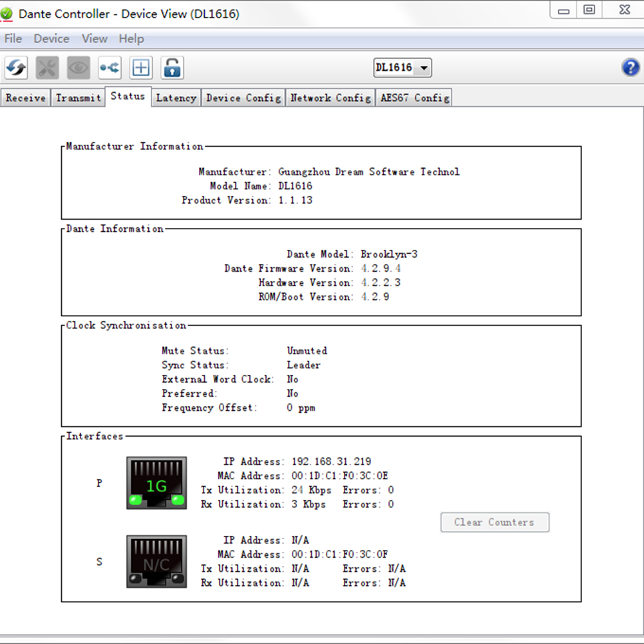The height and width of the screenshot is (644, 644).
Task: Click the S secondary interface label
Action: 99,562
